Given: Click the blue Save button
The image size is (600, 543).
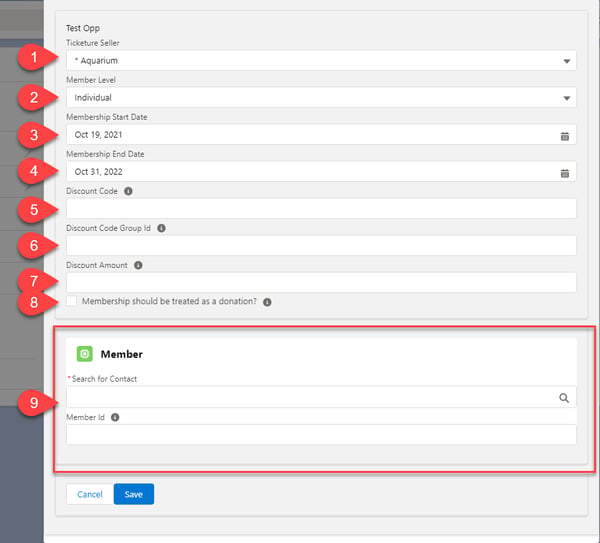Looking at the screenshot, I should coord(134,494).
